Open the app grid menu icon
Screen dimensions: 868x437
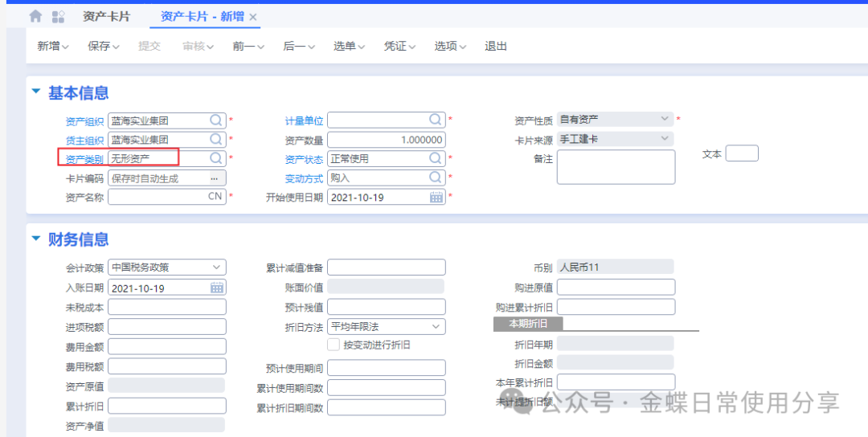coord(58,16)
